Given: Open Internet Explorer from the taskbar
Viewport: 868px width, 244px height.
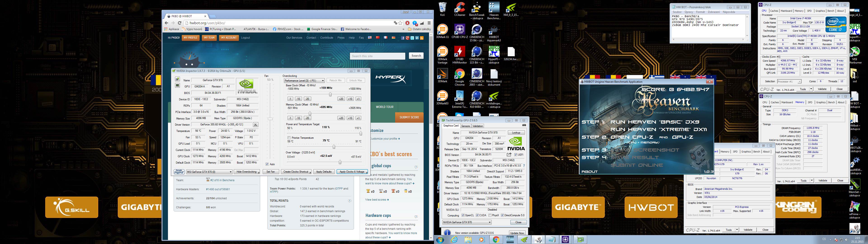Looking at the screenshot, I should click(x=455, y=240).
